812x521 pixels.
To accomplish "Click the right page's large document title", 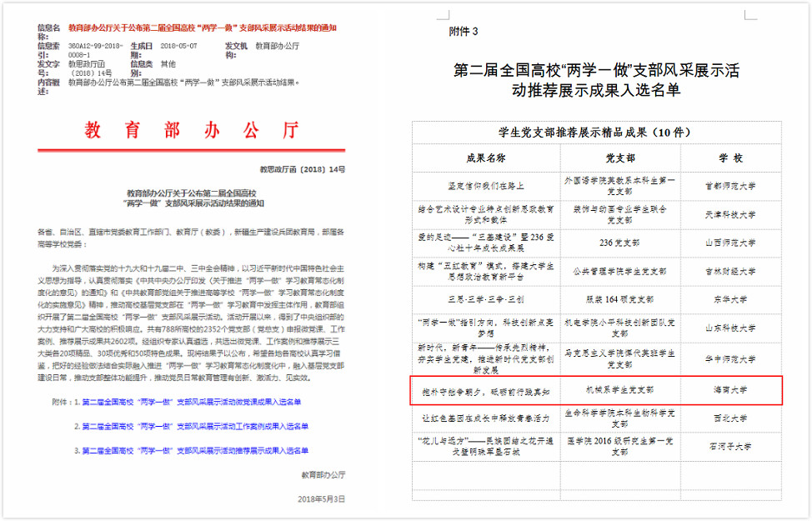I will [595, 80].
